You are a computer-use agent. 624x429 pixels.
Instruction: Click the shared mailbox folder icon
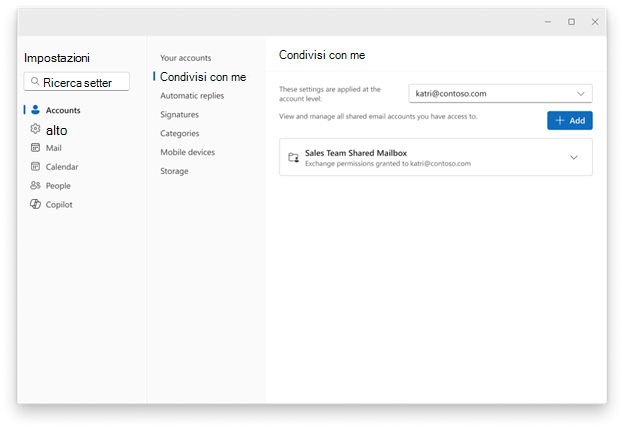[294, 158]
